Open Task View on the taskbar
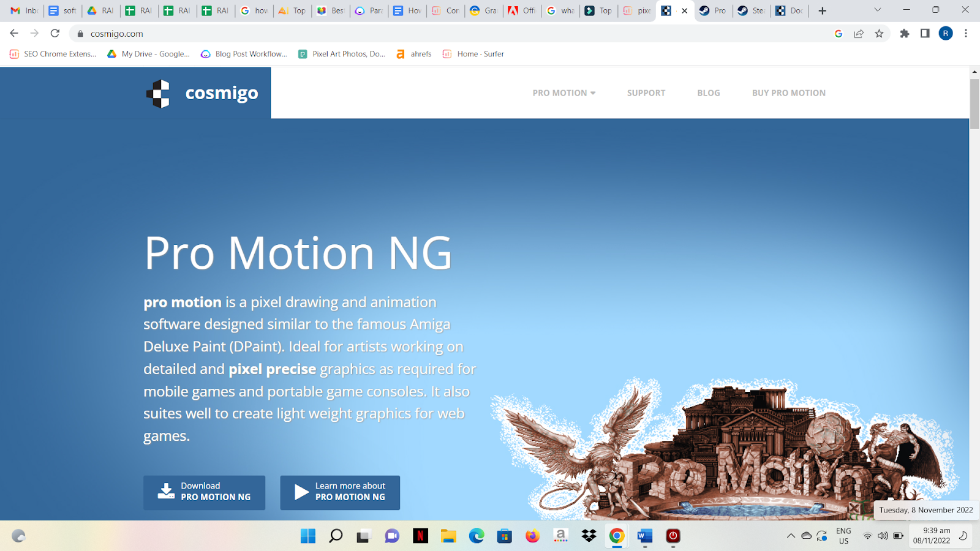 pos(364,536)
